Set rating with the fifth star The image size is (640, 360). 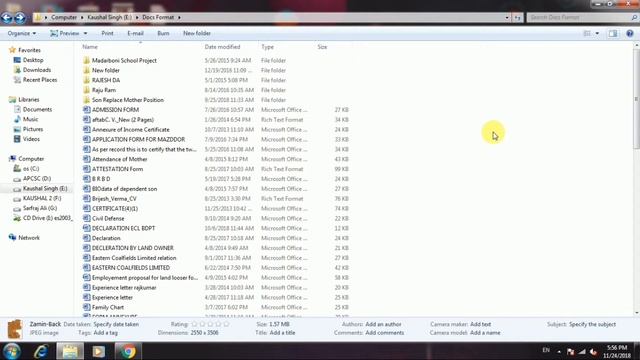(226, 324)
